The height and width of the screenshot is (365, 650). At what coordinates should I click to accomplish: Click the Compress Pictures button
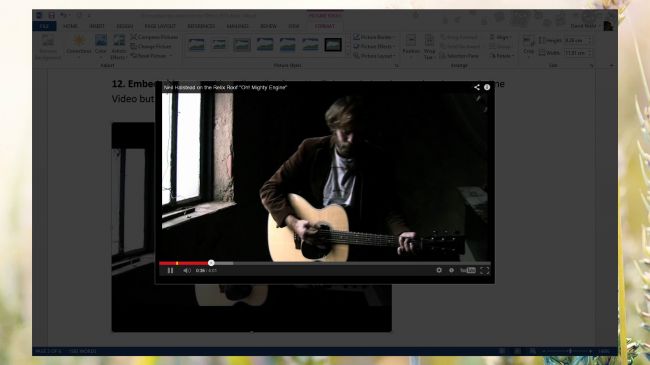(154, 37)
